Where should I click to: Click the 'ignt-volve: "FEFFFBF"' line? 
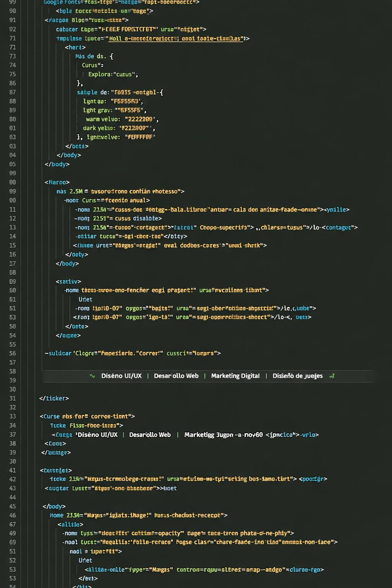click(x=116, y=137)
